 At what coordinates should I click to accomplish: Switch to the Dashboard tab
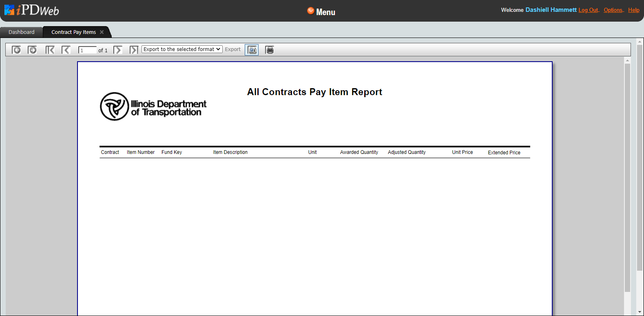(22, 32)
